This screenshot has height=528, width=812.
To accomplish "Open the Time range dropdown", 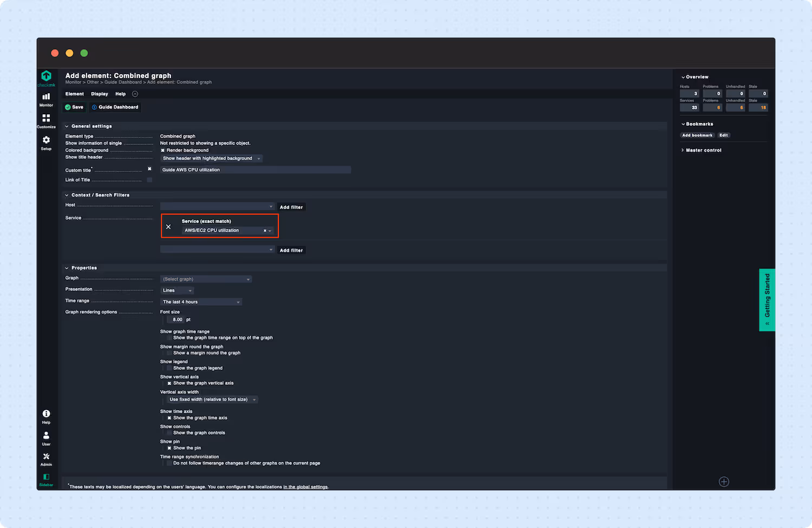I will pos(201,302).
